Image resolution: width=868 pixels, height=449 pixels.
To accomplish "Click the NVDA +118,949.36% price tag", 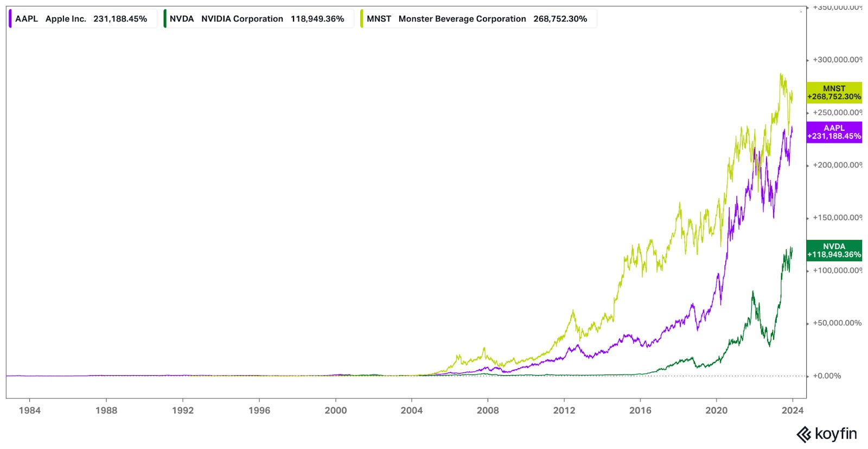I will 834,250.
